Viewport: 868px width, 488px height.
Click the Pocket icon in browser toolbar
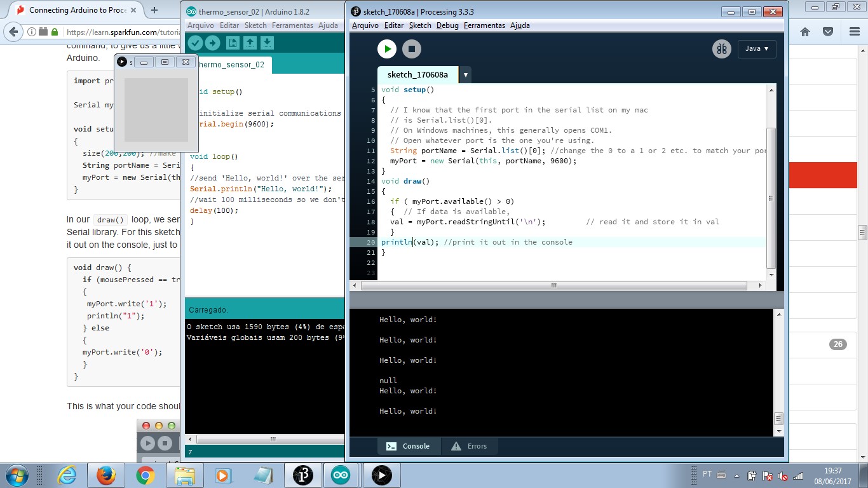[x=828, y=32]
